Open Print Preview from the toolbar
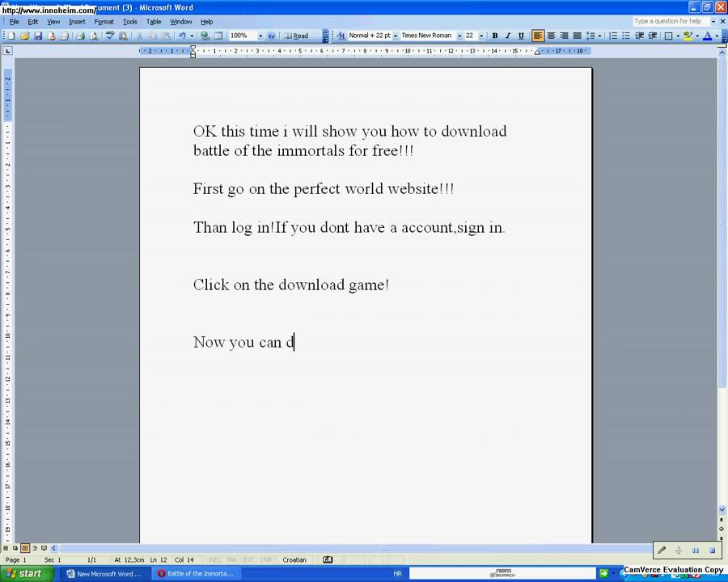This screenshot has height=582, width=728. 93,36
